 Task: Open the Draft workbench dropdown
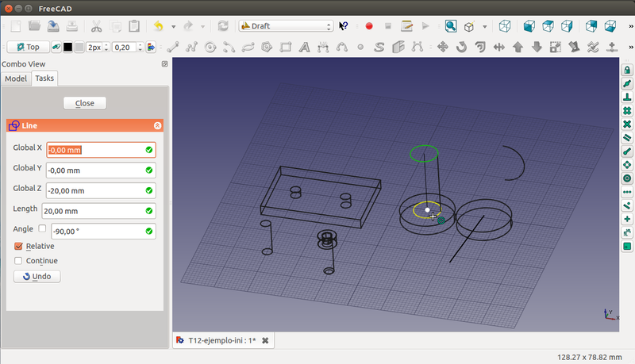287,26
